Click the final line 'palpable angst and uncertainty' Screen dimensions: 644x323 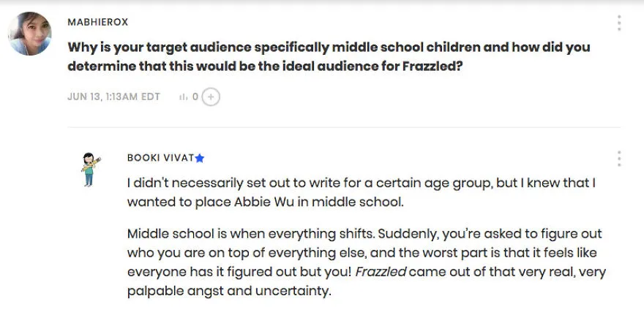pyautogui.click(x=229, y=291)
